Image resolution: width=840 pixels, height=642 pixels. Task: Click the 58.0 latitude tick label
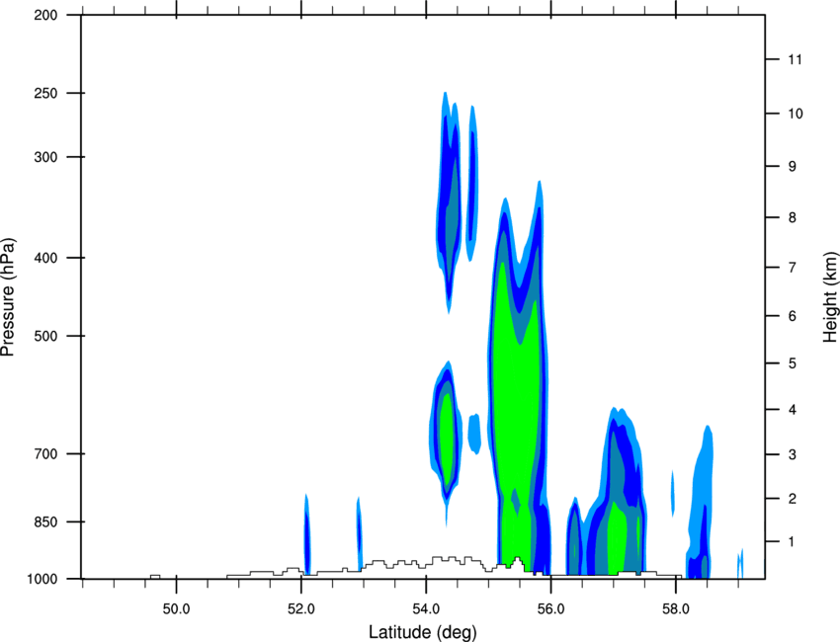pos(676,609)
